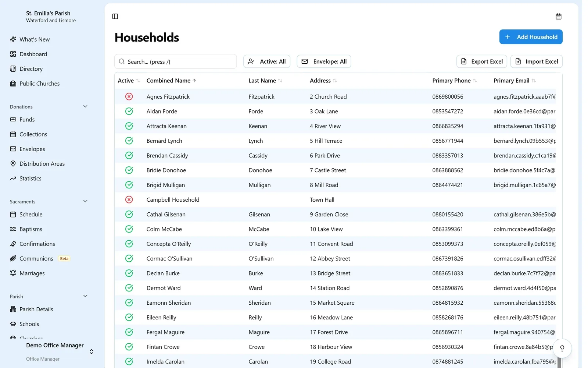Click Import Excel button
This screenshot has height=368, width=588.
(537, 61)
